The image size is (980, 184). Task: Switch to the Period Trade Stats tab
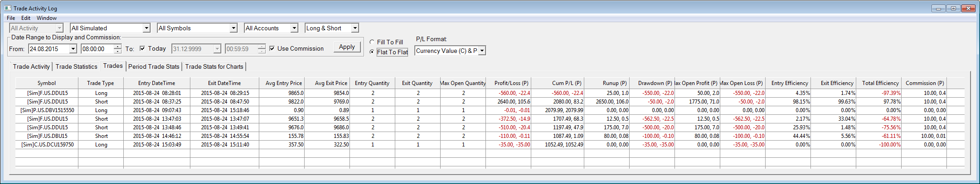154,66
